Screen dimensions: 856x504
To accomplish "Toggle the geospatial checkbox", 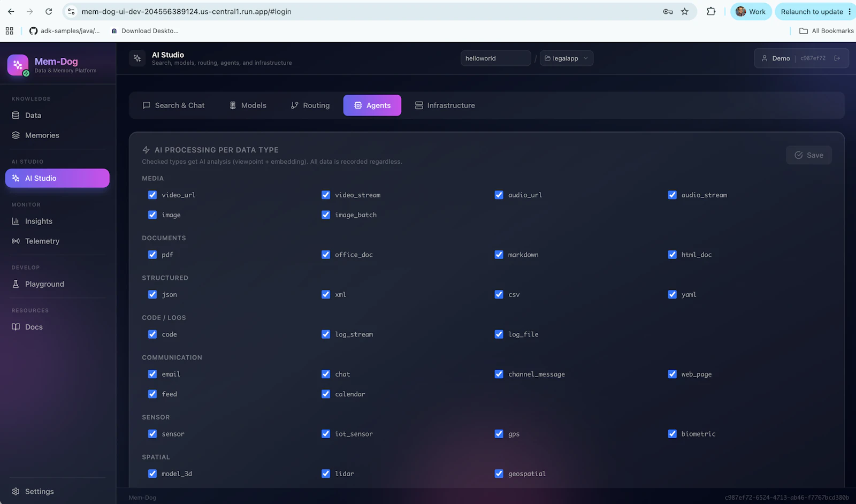I will coord(499,474).
